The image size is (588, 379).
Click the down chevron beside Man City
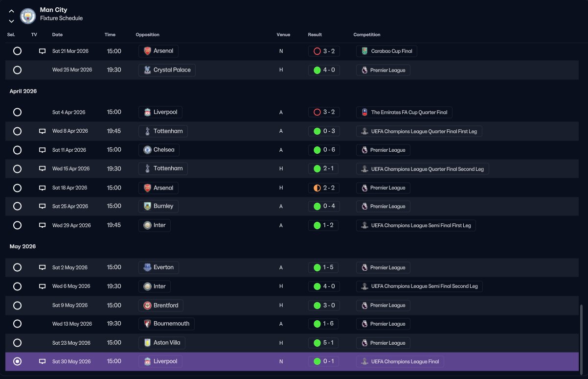click(x=11, y=21)
